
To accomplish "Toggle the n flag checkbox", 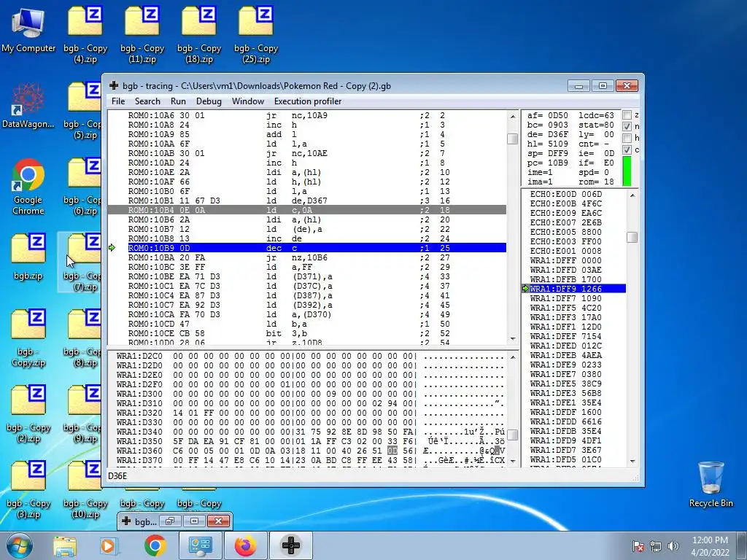I will pyautogui.click(x=627, y=127).
